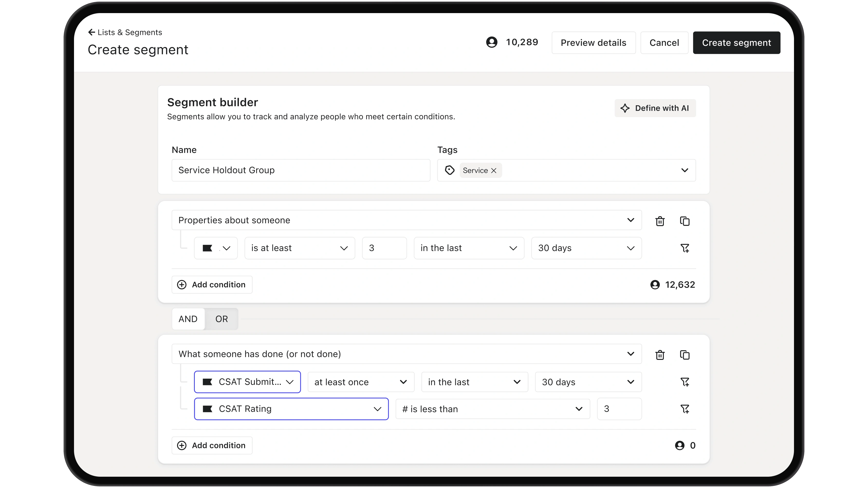This screenshot has width=868, height=488.
Task: Click the profile icon beside 12,632
Action: click(x=655, y=285)
